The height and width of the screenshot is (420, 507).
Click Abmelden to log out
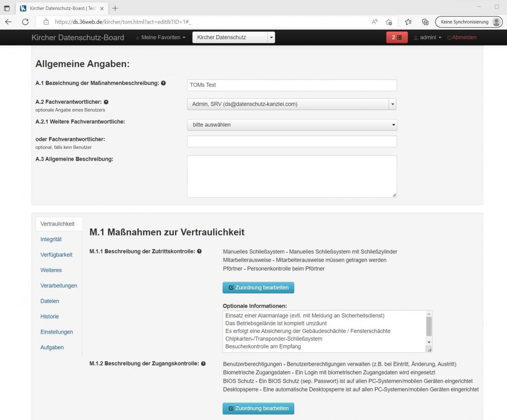coord(462,37)
